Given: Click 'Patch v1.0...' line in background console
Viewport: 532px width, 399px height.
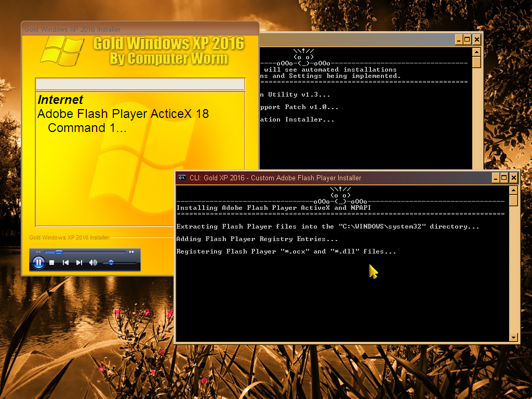Looking at the screenshot, I should tap(299, 107).
